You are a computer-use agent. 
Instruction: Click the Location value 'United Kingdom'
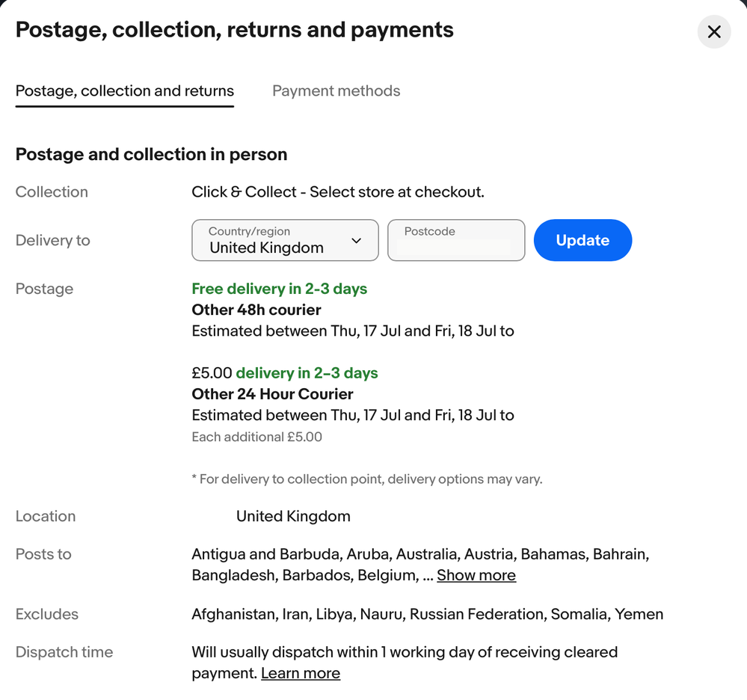coord(293,516)
